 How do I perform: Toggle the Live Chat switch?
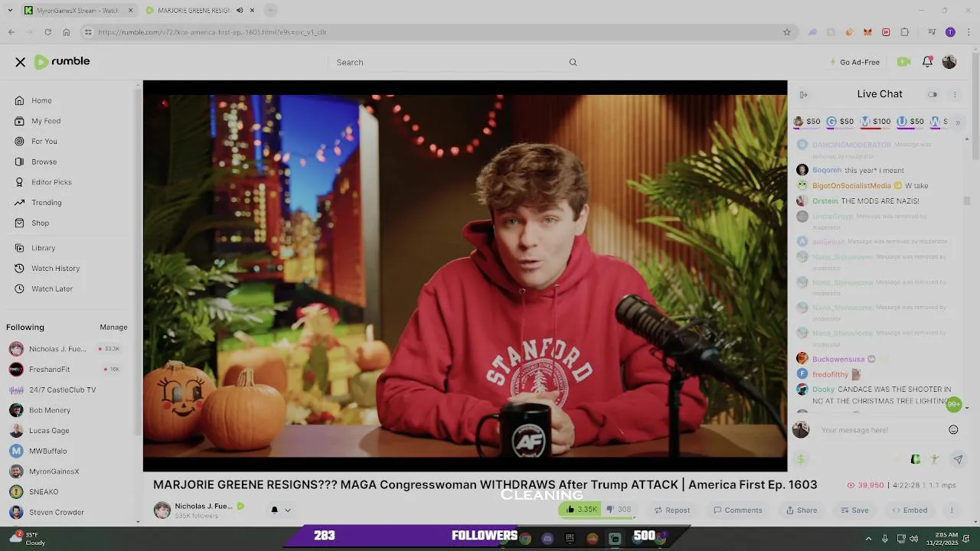click(x=933, y=95)
